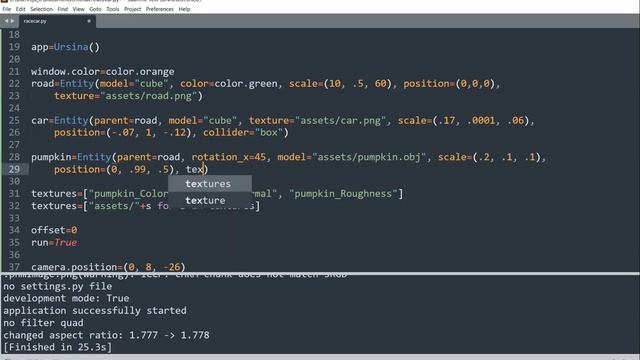This screenshot has width=640, height=360.
Task: Click line number 37 in gutter
Action: 14,267
